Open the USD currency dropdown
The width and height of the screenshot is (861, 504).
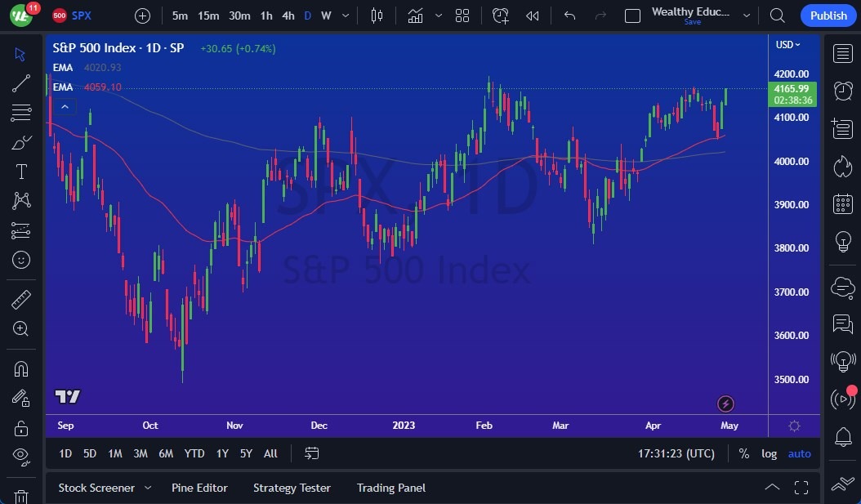pos(787,44)
